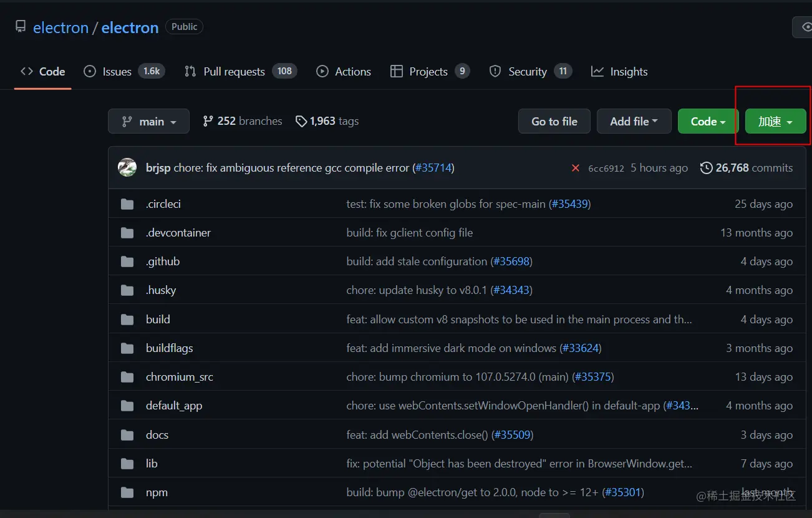Open PR #35301 link in npm row

624,492
